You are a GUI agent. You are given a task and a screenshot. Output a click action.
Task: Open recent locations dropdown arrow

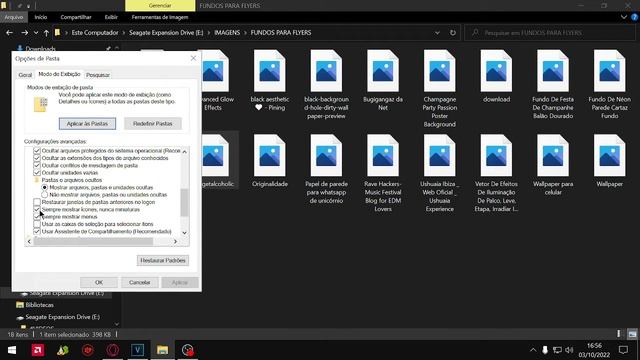36,33
